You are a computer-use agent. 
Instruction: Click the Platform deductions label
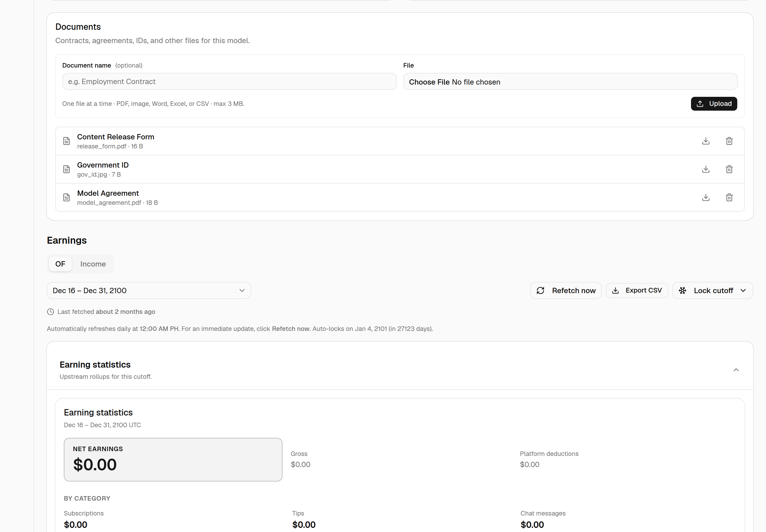[549, 454]
